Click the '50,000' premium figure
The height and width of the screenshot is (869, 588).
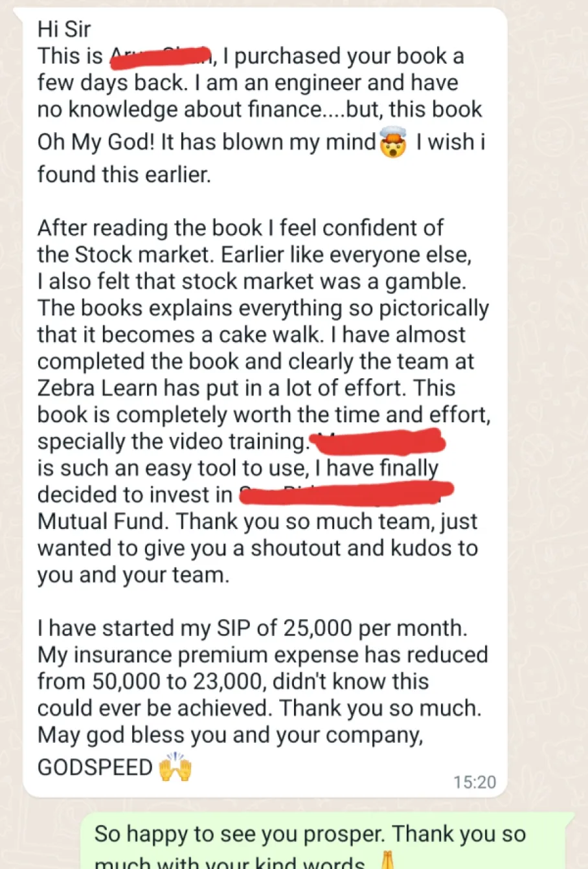126,681
